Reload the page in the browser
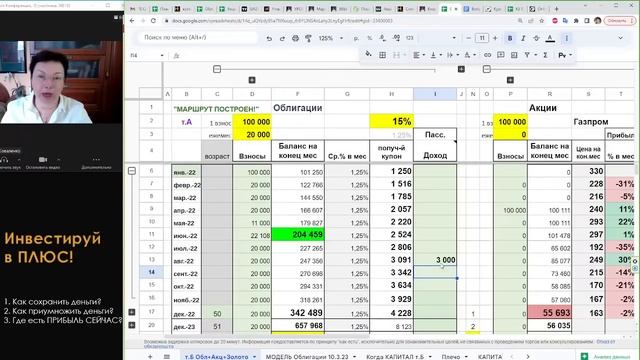 click(x=153, y=20)
